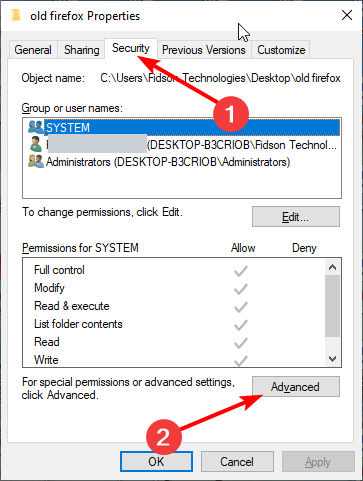The height and width of the screenshot is (481, 363).
Task: Click the Cancel button
Action: tap(237, 462)
